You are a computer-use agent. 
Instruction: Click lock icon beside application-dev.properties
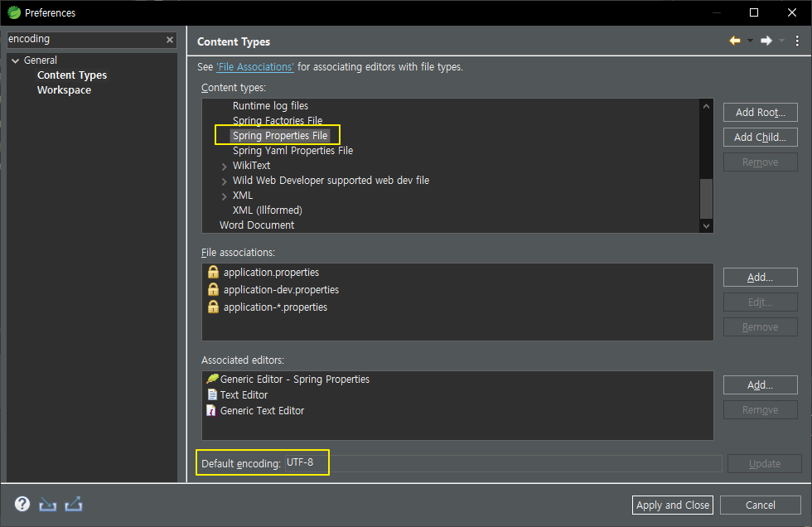(x=213, y=289)
